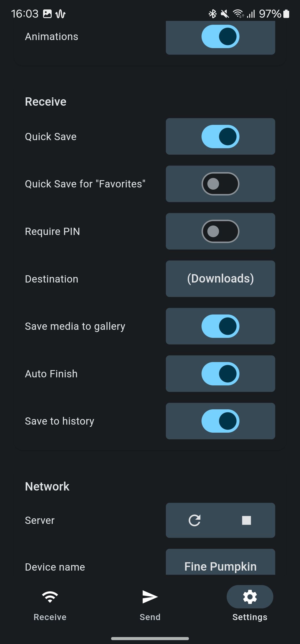Enable the Require PIN switch
Image resolution: width=300 pixels, height=644 pixels.
[x=221, y=231]
